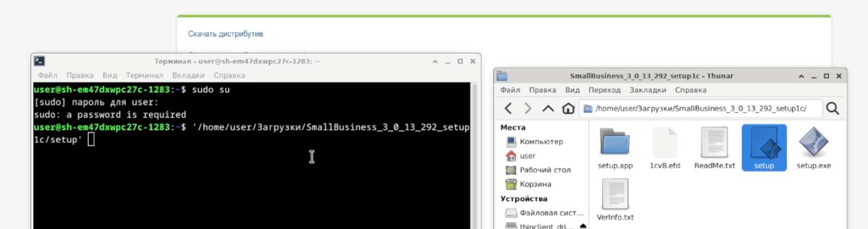Image resolution: width=868 pixels, height=229 pixels.
Task: Go to home folder in Thunar
Action: pos(568,108)
